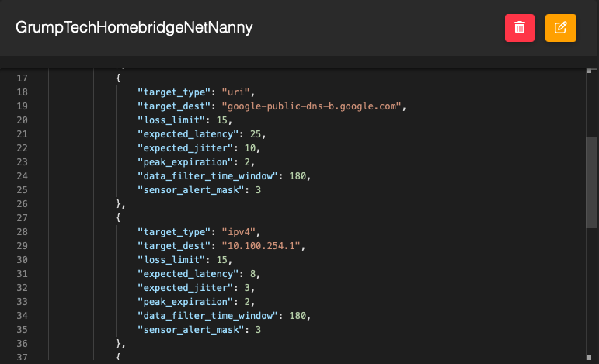Click "sensor_alert_mask" on line 35
This screenshot has width=599, height=364.
(x=190, y=330)
